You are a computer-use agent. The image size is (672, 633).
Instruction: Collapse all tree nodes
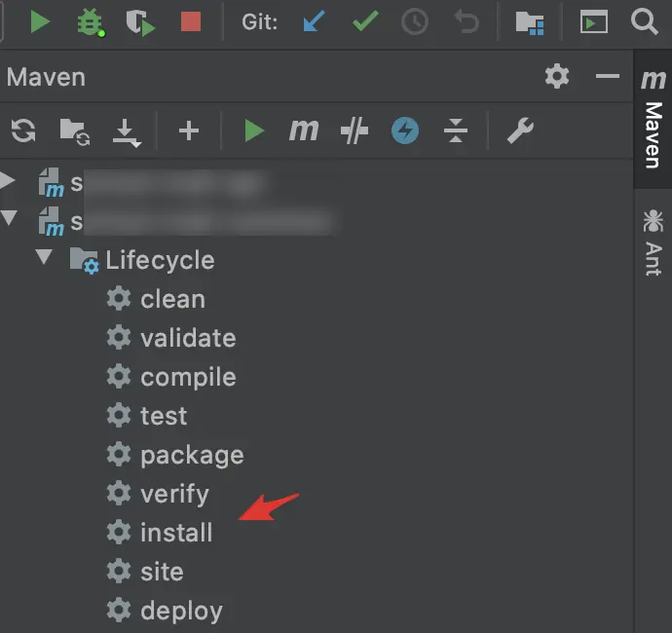(x=456, y=130)
